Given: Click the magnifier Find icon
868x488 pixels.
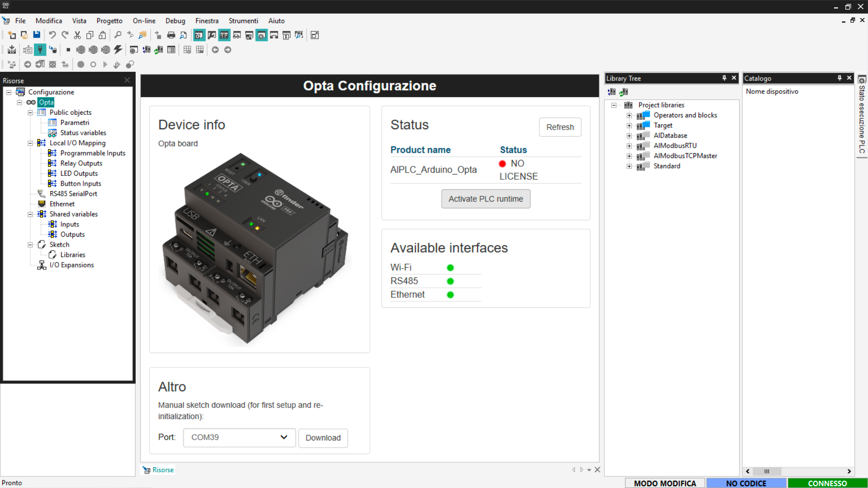Looking at the screenshot, I should [x=118, y=35].
